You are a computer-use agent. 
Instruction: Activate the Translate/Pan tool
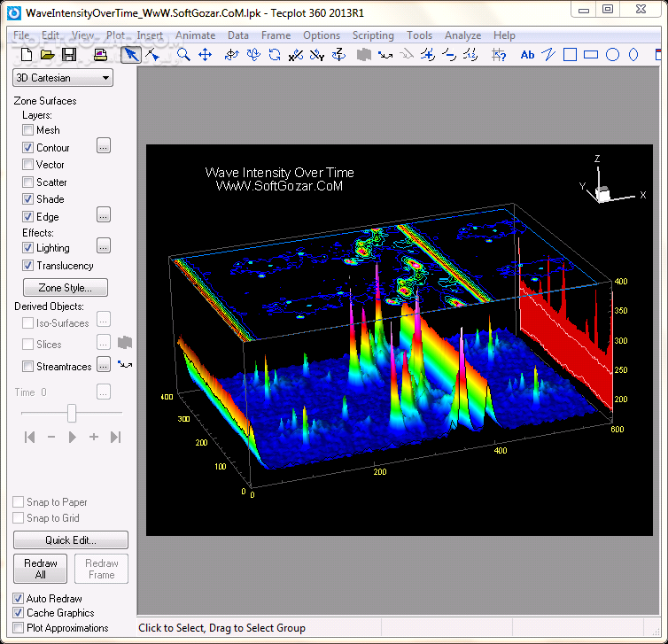pyautogui.click(x=205, y=55)
